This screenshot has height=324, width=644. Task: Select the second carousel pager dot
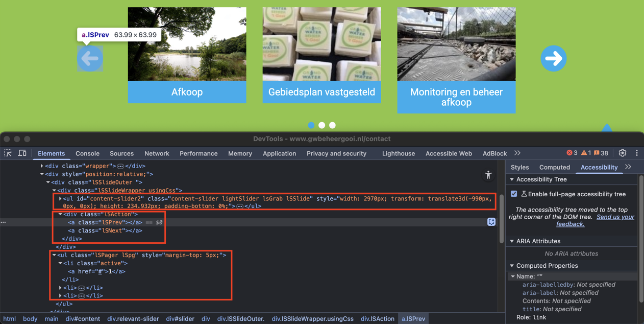pyautogui.click(x=321, y=125)
